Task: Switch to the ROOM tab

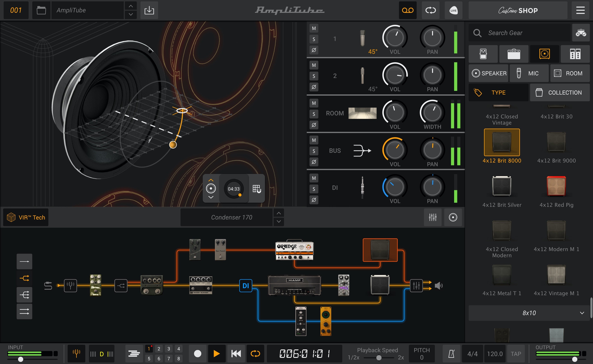Action: tap(570, 73)
